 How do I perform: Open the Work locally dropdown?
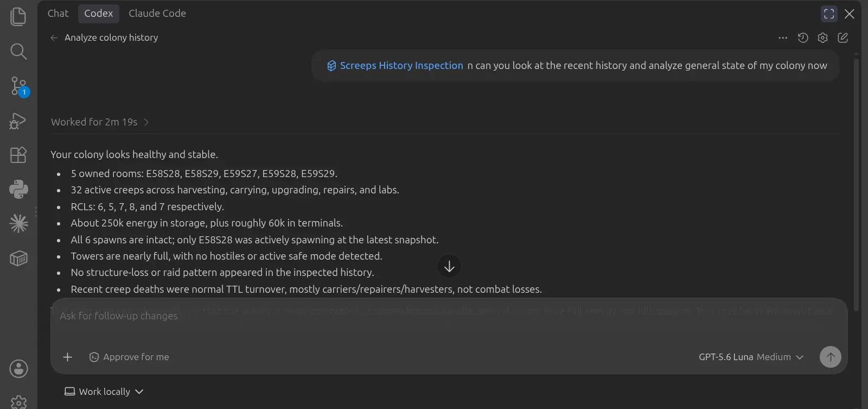[x=104, y=392]
